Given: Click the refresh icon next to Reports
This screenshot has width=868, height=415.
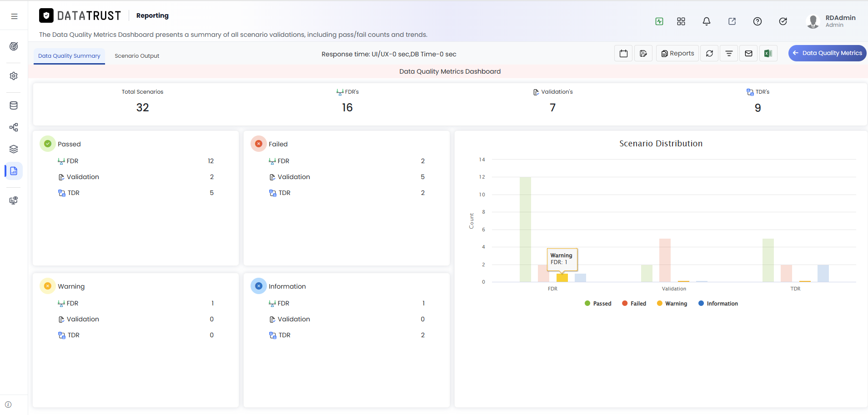Looking at the screenshot, I should click(x=709, y=53).
